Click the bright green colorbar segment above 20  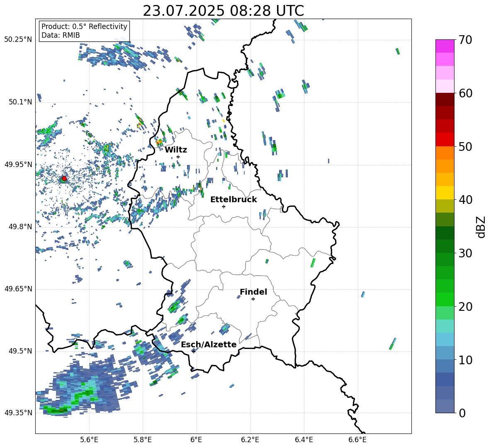(x=445, y=299)
